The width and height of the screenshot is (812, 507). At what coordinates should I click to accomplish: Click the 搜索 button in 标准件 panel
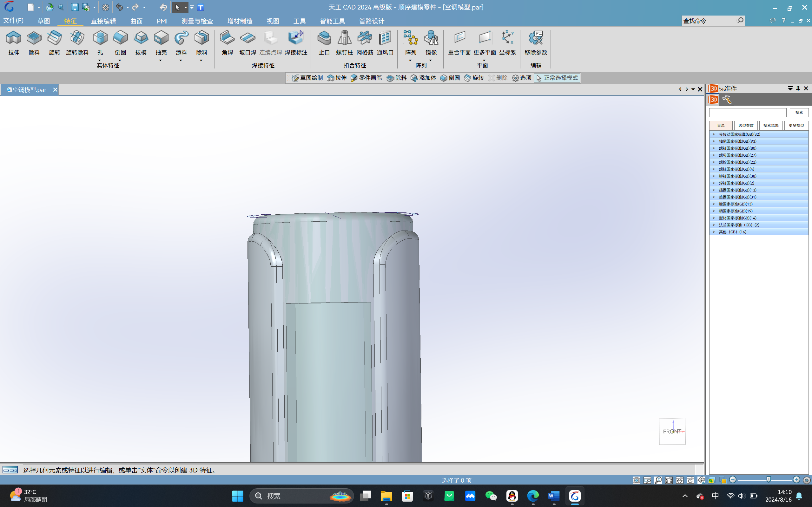click(799, 112)
